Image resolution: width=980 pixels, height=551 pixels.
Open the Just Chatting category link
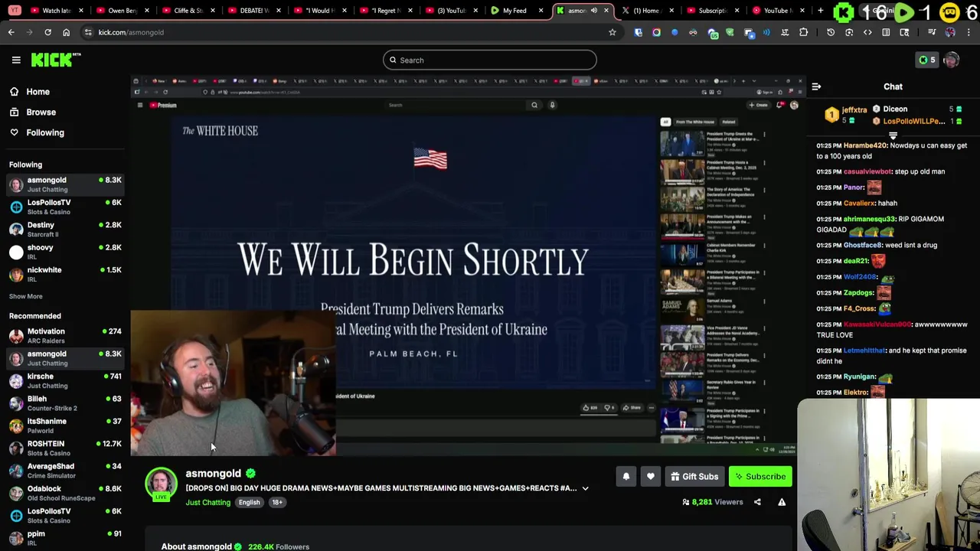coord(207,502)
